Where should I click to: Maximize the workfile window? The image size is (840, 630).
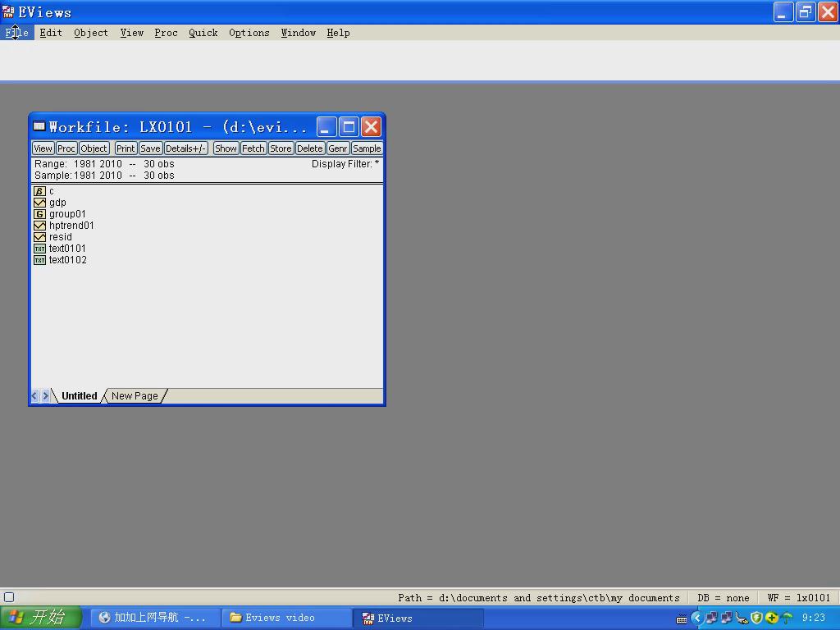(x=349, y=127)
